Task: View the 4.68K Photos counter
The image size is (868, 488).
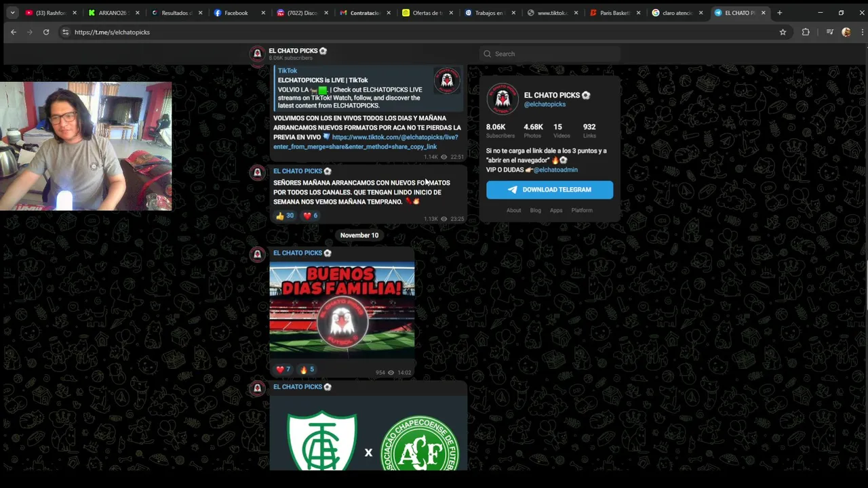Action: [533, 131]
